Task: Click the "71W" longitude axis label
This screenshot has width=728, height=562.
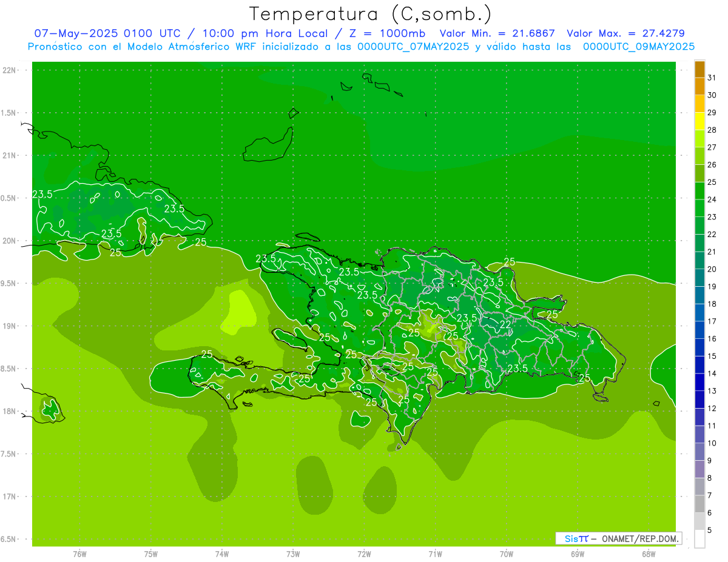Action: click(x=435, y=554)
